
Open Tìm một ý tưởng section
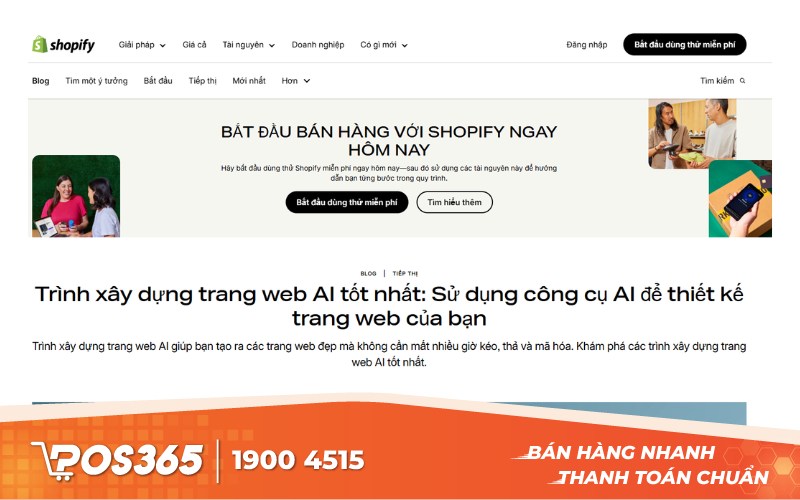point(96,81)
